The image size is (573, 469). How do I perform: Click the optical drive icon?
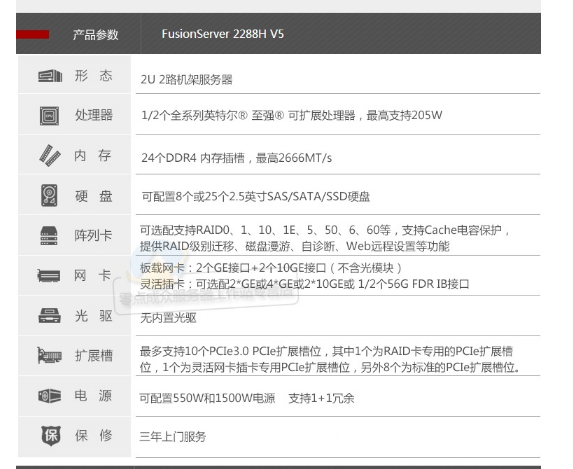49,315
